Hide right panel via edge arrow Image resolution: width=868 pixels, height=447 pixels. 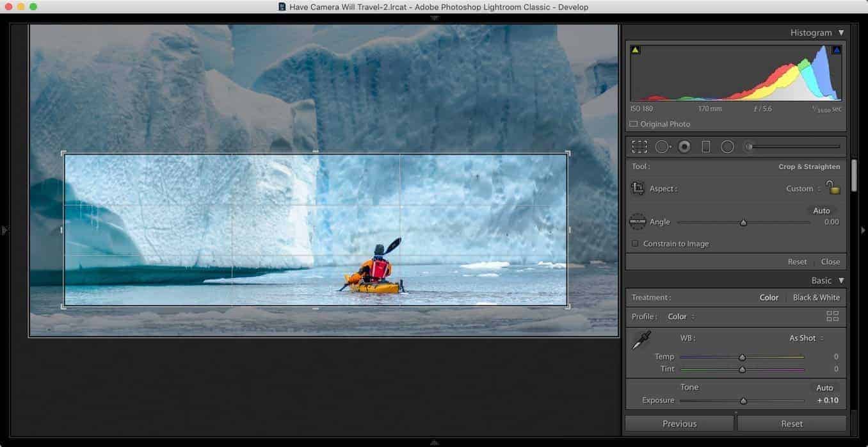tap(863, 230)
